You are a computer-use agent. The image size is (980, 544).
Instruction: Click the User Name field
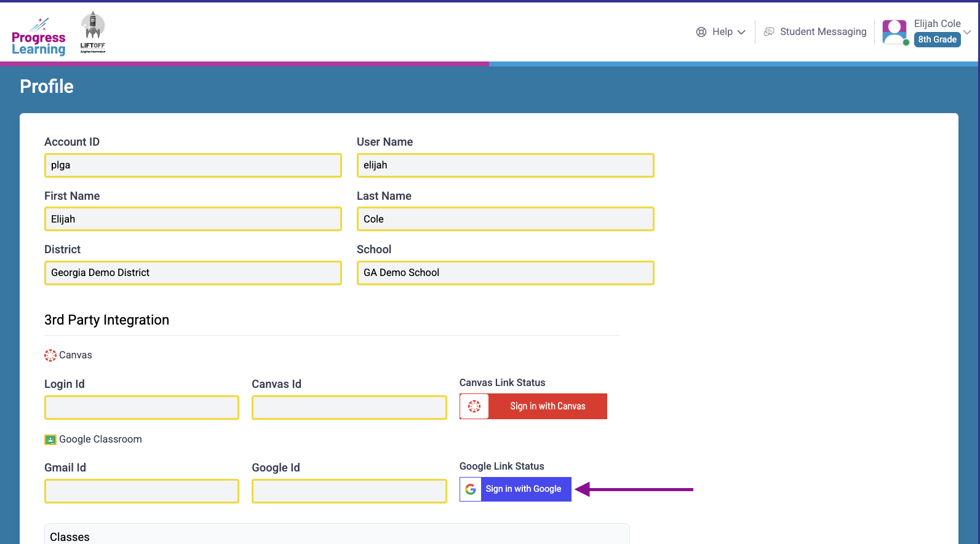[x=505, y=165]
